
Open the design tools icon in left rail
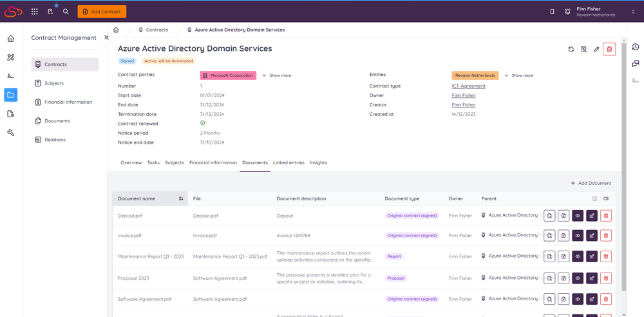11,57
